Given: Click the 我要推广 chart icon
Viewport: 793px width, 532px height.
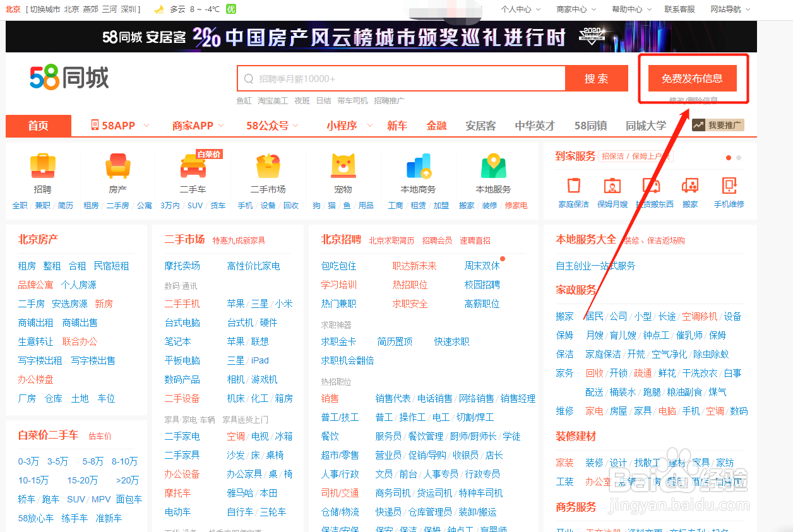Looking at the screenshot, I should [698, 126].
